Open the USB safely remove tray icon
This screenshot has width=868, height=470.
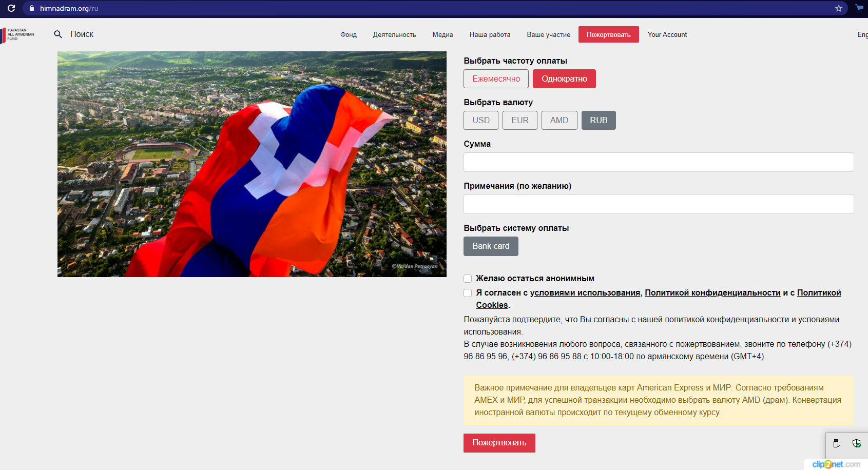(x=836, y=443)
